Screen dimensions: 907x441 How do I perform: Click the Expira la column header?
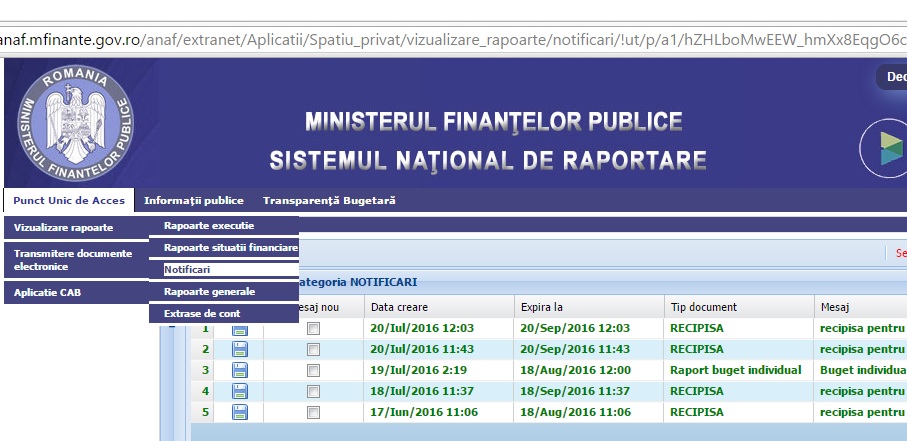[589, 307]
